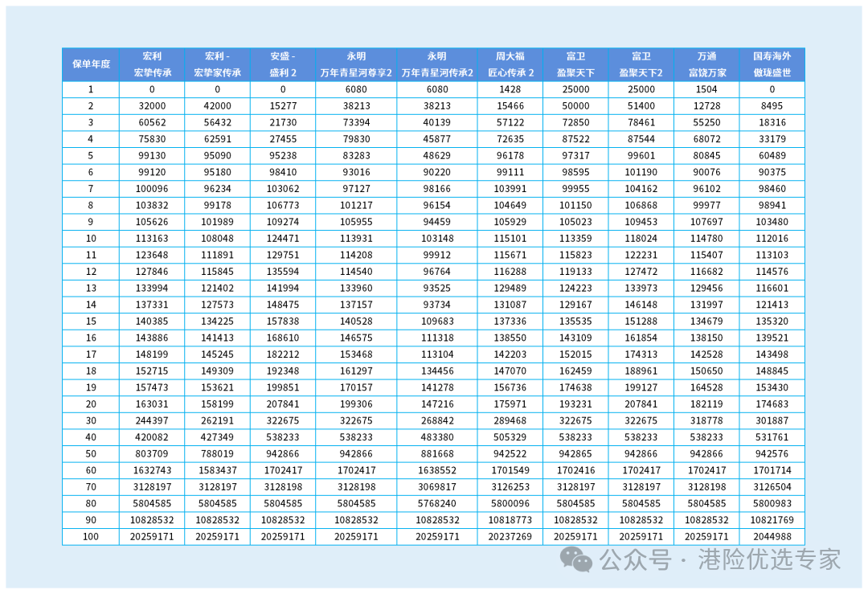
Task: Select cell value 27455 in year 4
Action: [x=283, y=139]
